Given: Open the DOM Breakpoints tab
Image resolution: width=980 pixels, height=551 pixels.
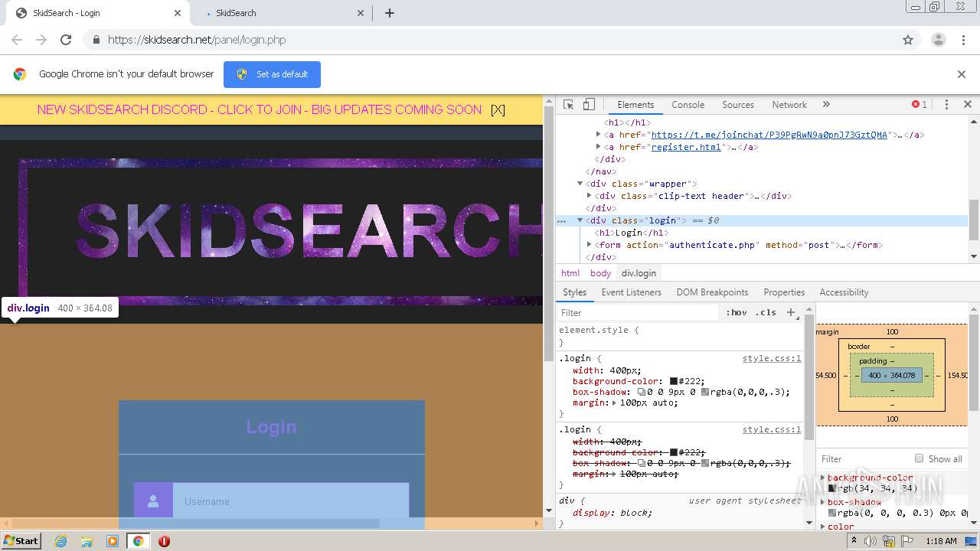Looking at the screenshot, I should (x=712, y=292).
